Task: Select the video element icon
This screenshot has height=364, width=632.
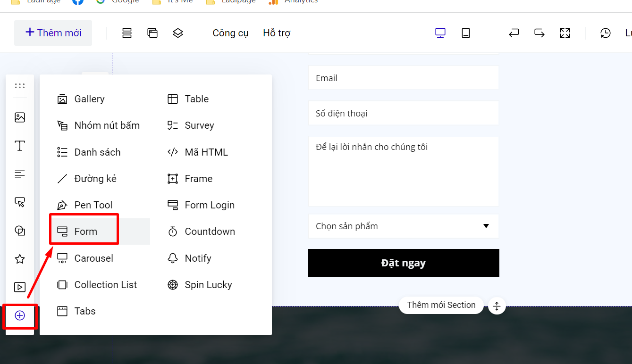Action: (20, 287)
